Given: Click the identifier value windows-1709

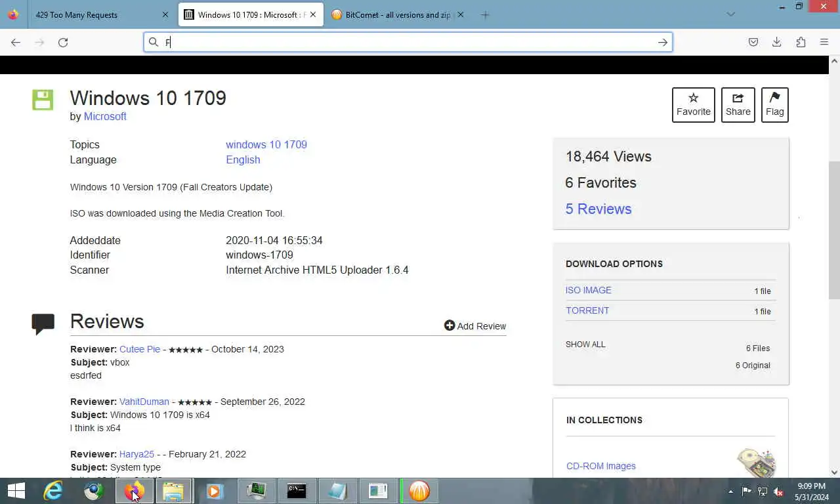Looking at the screenshot, I should coord(259,255).
